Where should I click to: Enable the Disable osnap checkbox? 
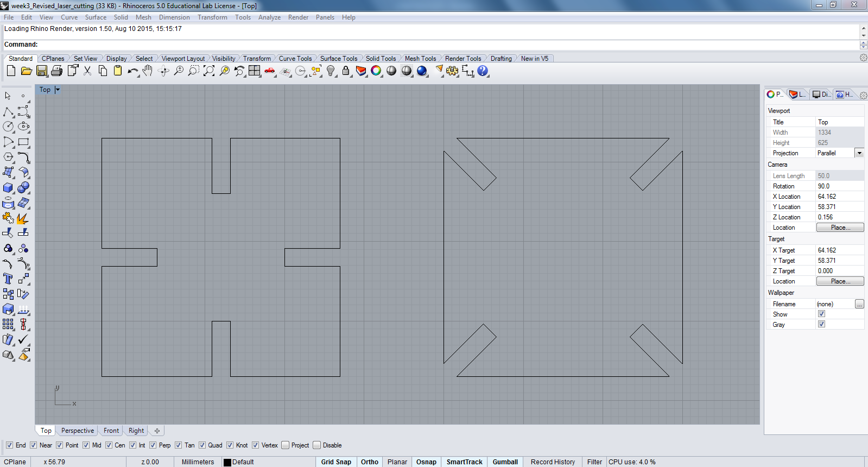click(x=316, y=445)
